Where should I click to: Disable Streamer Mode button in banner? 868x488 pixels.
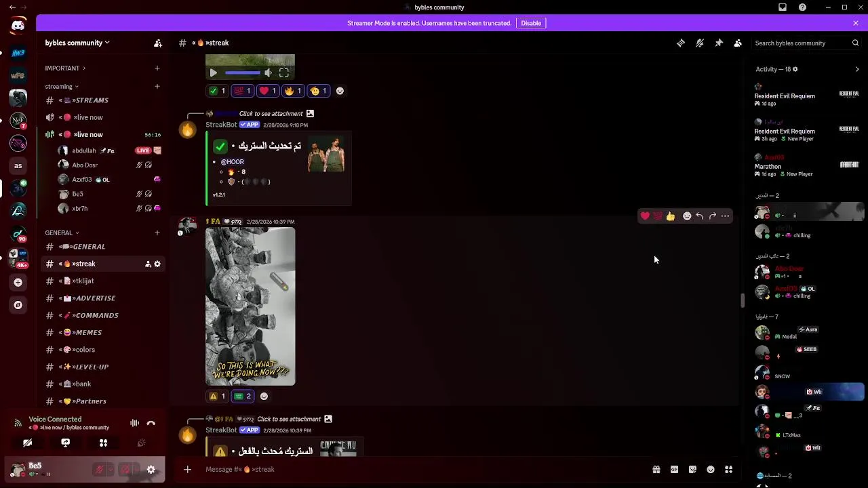coord(531,23)
